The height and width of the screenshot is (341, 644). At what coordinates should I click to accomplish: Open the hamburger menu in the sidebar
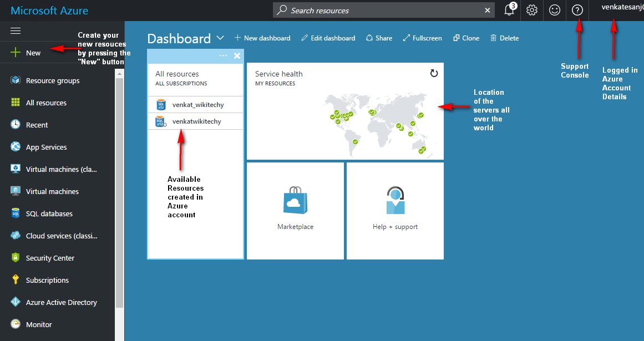click(16, 31)
